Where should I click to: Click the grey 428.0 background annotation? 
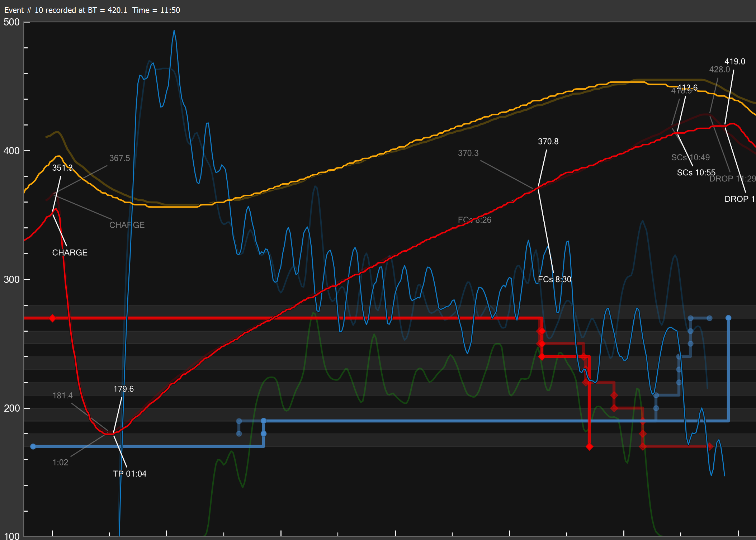pyautogui.click(x=719, y=70)
